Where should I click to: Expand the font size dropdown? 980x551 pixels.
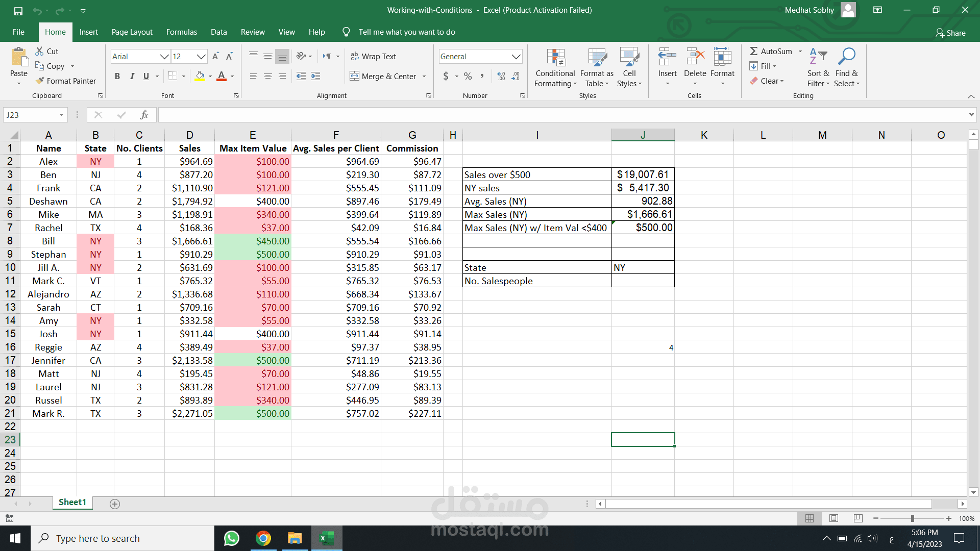(x=201, y=56)
